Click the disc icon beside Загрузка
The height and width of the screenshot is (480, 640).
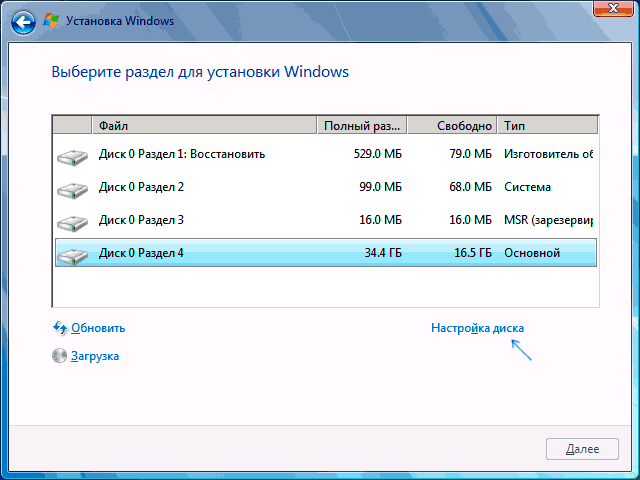pos(59,356)
